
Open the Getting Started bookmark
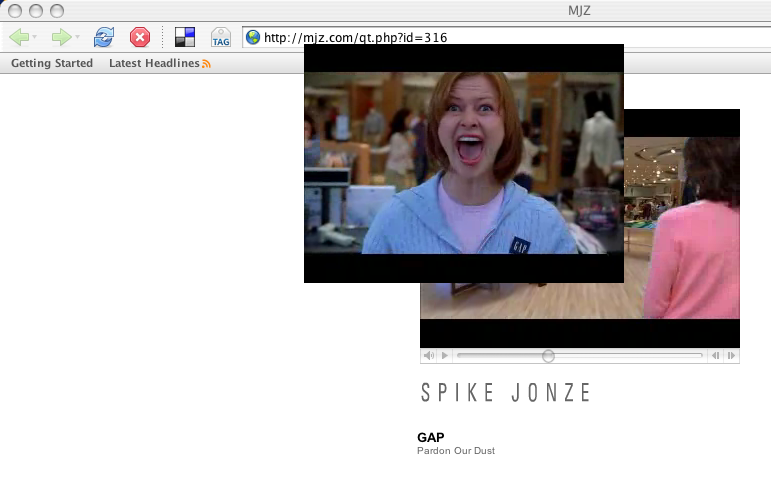pos(52,63)
